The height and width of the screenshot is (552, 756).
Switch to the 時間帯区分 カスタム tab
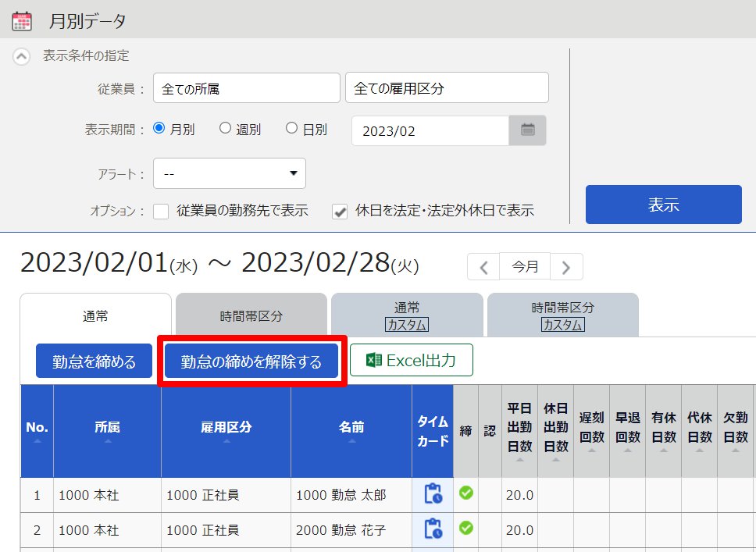[x=562, y=315]
